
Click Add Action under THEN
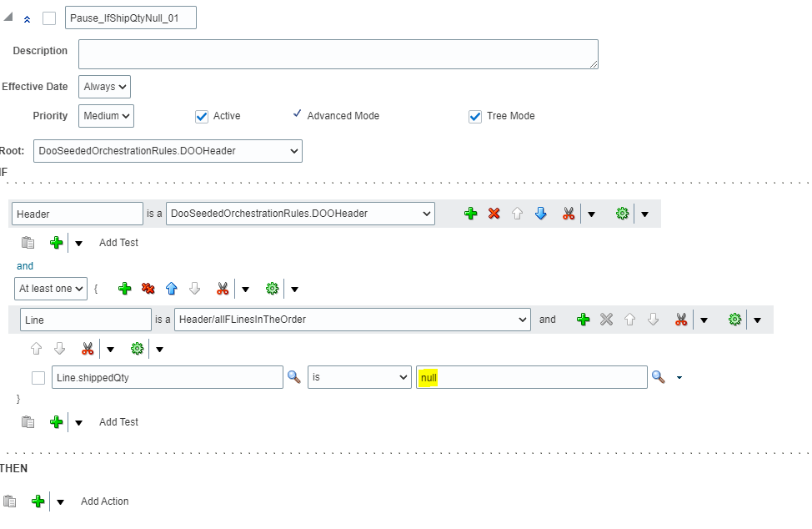[x=104, y=501]
